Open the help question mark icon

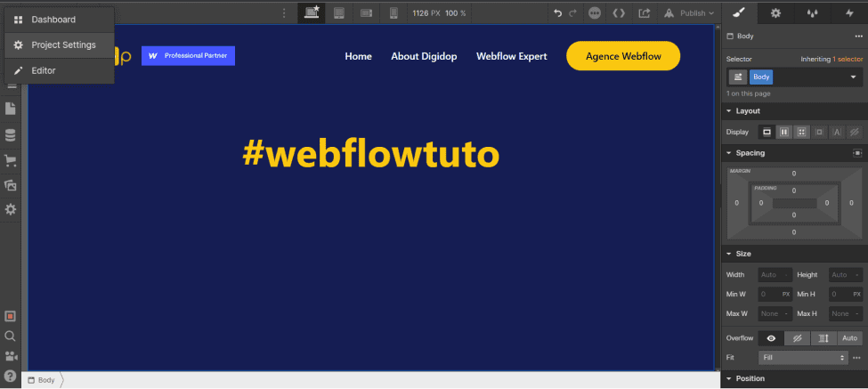(10, 375)
